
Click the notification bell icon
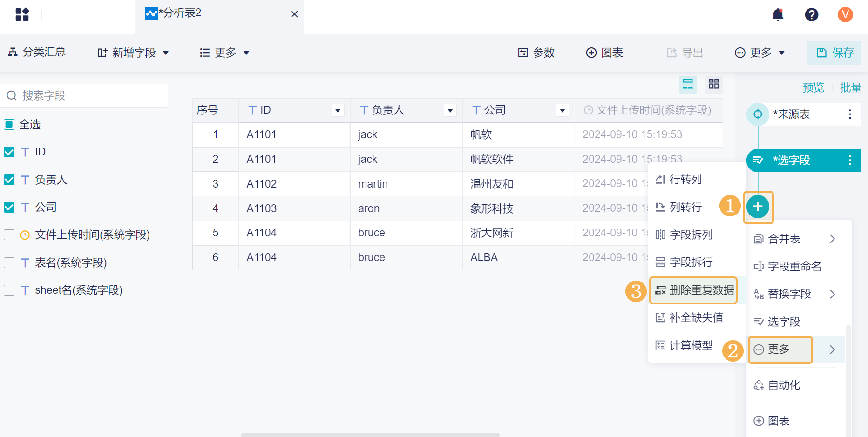[x=778, y=15]
